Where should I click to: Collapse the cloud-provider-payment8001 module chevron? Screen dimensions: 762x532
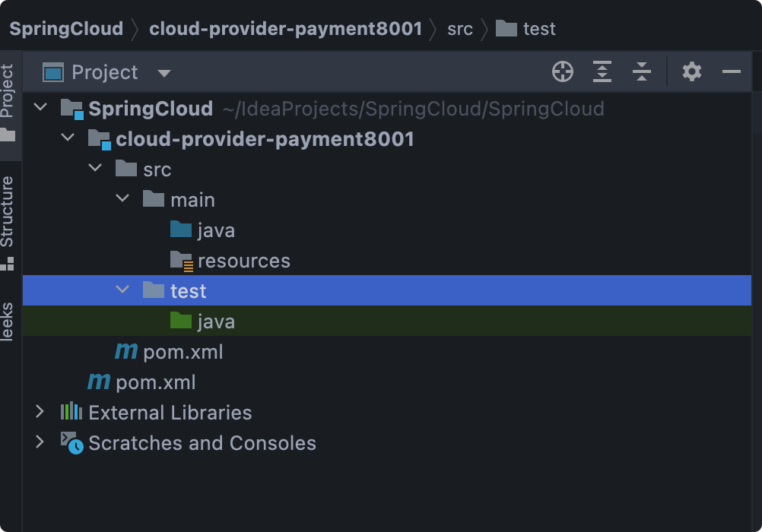(68, 138)
